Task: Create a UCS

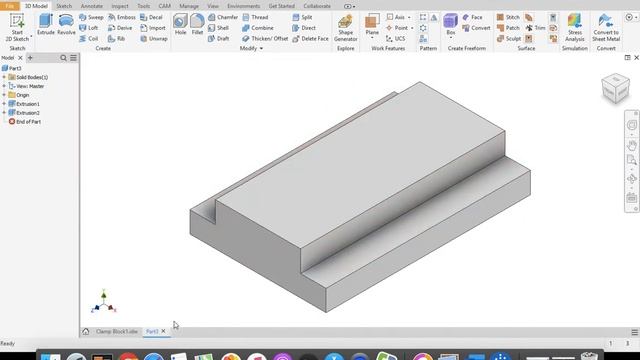Action: [396, 38]
